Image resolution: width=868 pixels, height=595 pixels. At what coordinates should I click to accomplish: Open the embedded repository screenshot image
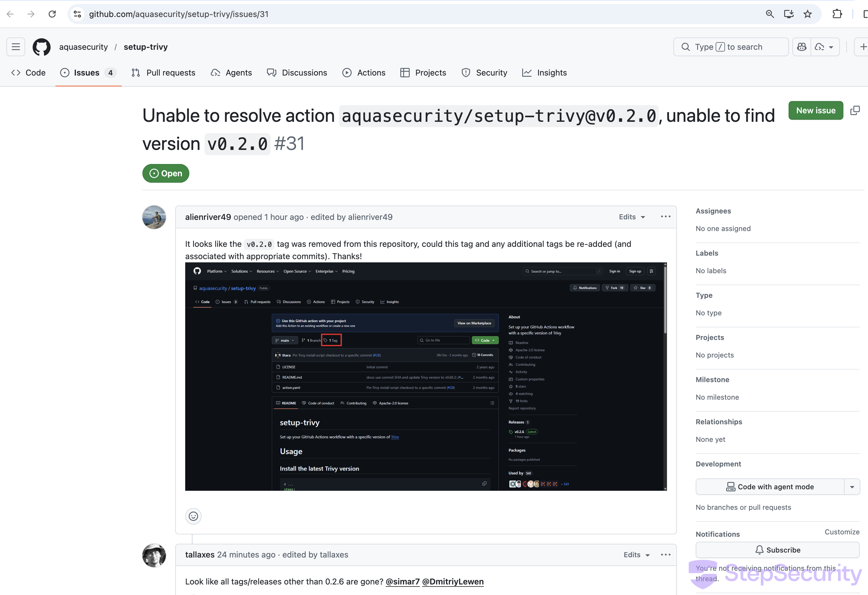(x=426, y=376)
